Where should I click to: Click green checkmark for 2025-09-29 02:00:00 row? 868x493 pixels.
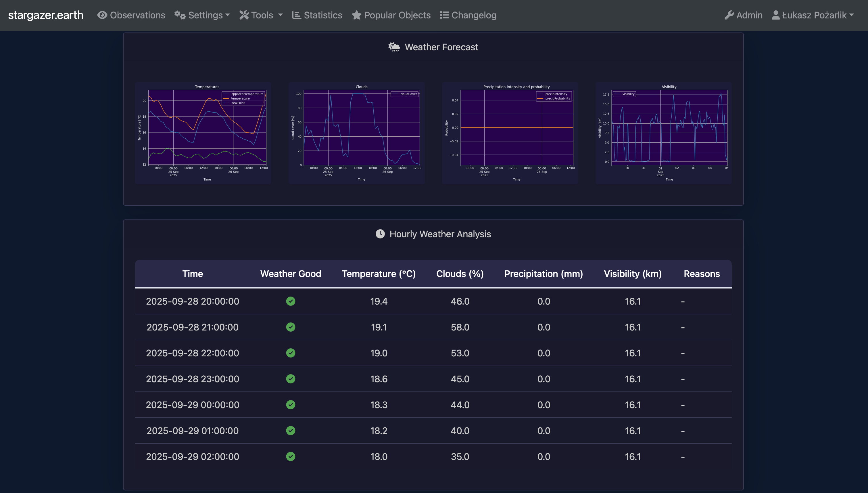click(x=291, y=456)
